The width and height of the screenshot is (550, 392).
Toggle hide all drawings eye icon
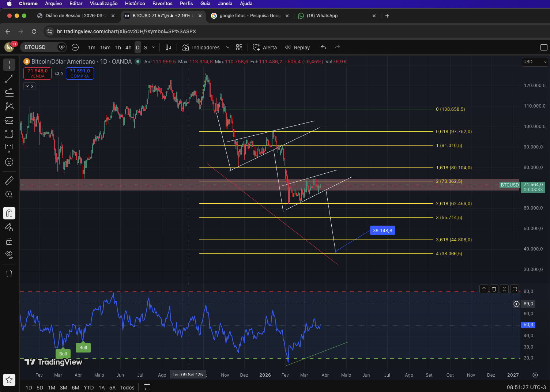point(9,255)
